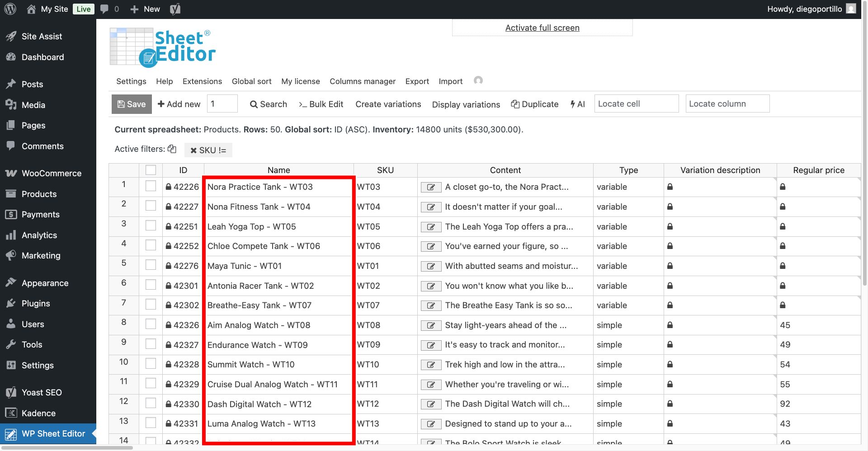Screen dimensions: 868x451
Task: Open the Columns manager menu
Action: pyautogui.click(x=362, y=81)
